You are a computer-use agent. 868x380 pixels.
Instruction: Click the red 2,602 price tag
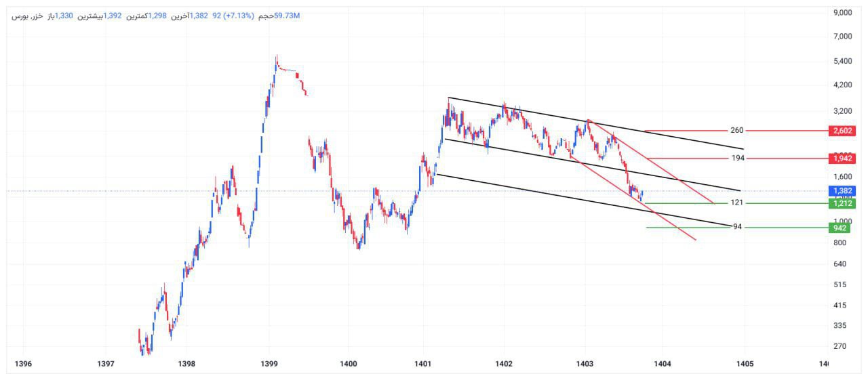pos(842,131)
